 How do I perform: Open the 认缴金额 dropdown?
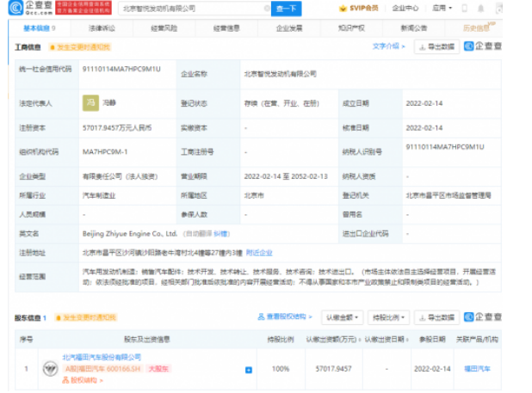[342, 317]
